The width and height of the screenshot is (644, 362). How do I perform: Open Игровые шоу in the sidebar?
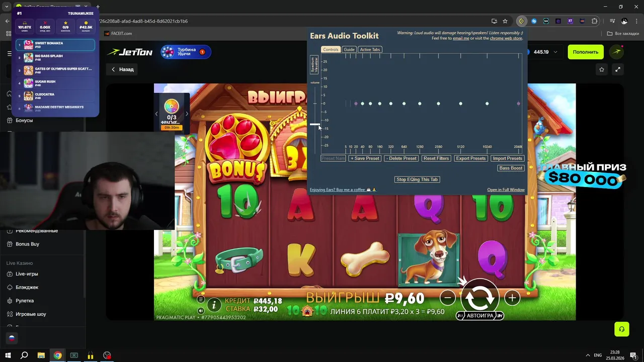pos(31,314)
